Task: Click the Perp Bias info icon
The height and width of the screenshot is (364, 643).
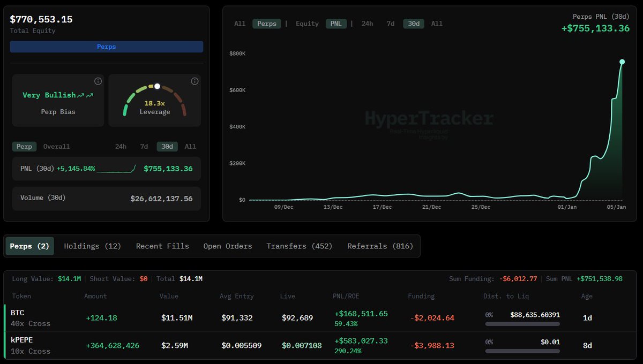Action: 98,81
